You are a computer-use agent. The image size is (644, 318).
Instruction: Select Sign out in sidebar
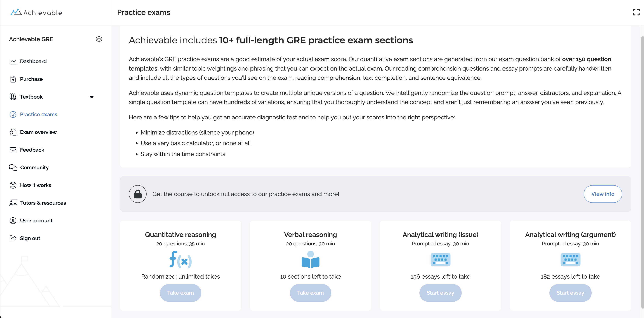coord(30,238)
